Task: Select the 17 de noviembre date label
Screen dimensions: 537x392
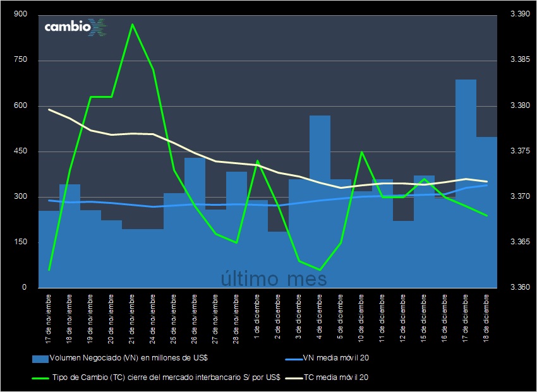Action: coord(48,319)
